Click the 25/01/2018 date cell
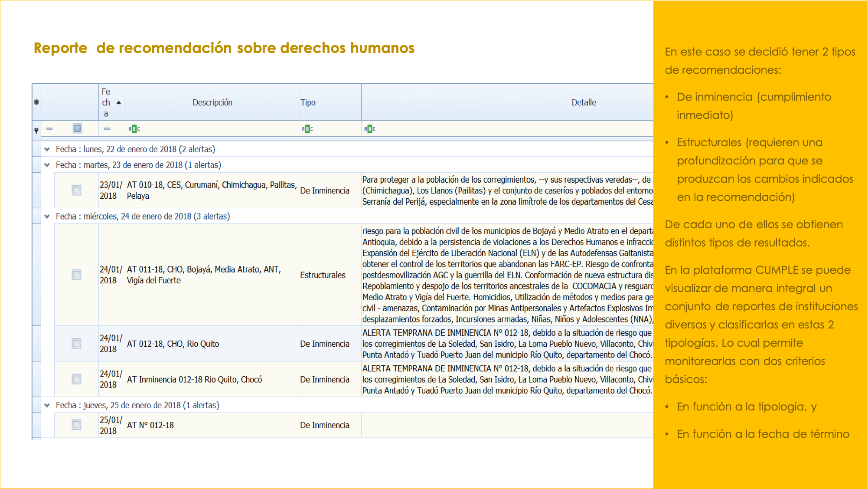 coord(112,425)
